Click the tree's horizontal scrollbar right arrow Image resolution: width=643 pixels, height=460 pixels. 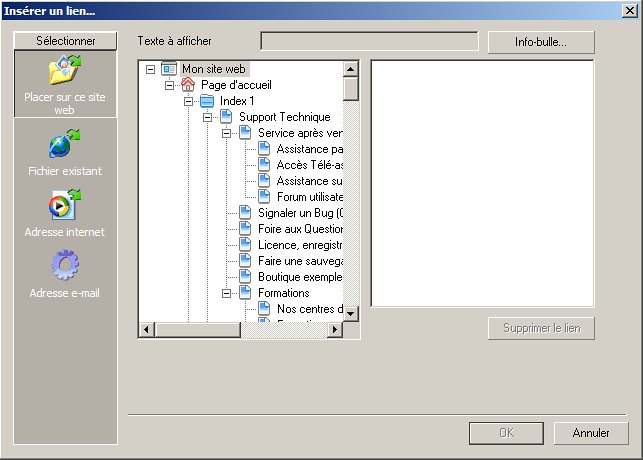click(335, 330)
